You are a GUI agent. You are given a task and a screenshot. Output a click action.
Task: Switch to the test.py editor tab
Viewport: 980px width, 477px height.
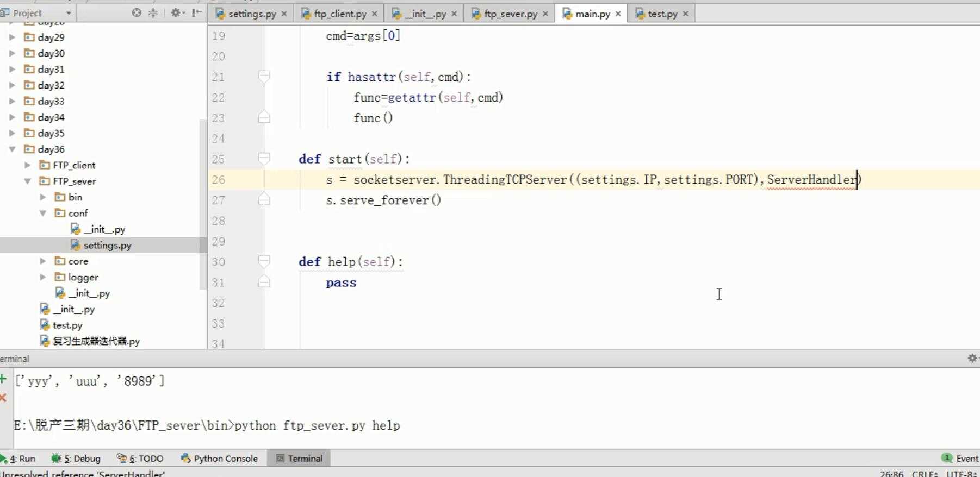pyautogui.click(x=662, y=14)
